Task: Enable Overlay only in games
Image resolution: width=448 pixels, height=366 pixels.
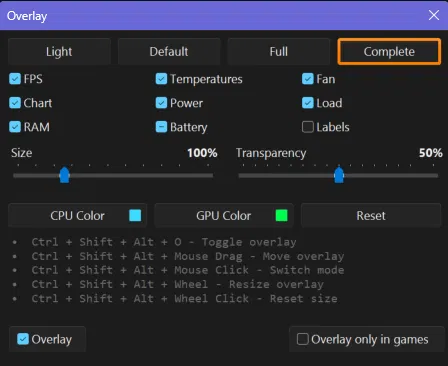Action: (303, 339)
